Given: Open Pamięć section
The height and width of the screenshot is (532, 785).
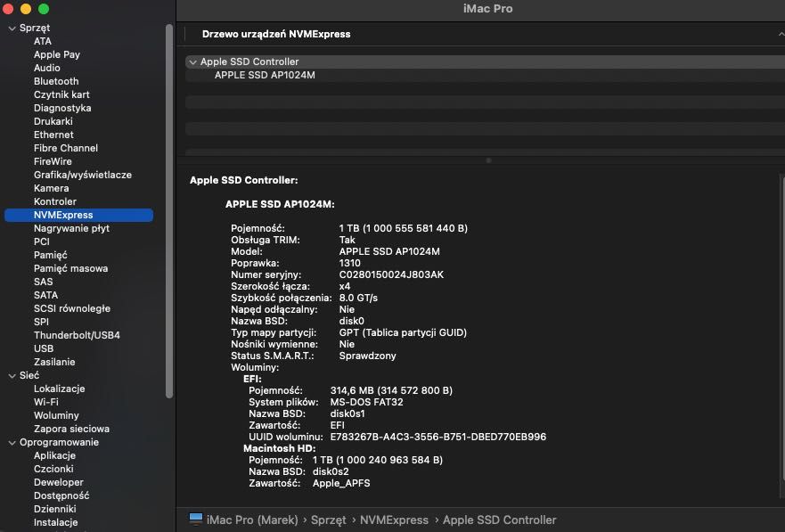Looking at the screenshot, I should (x=50, y=255).
